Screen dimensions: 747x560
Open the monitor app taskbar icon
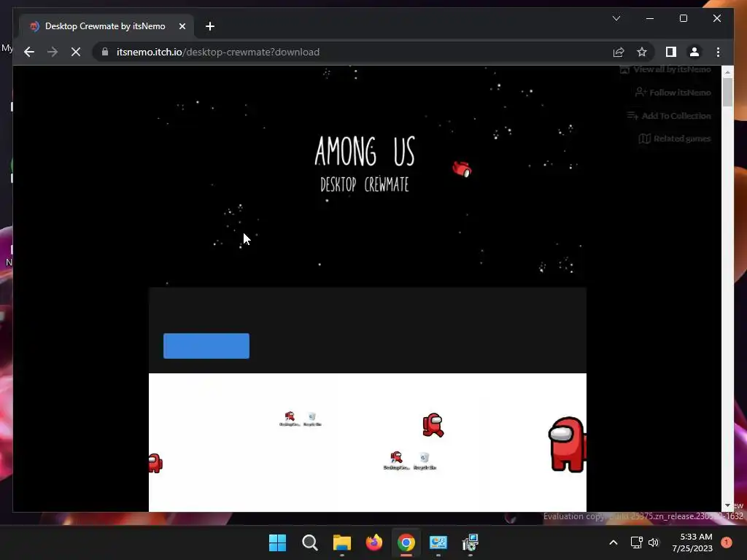tap(438, 542)
